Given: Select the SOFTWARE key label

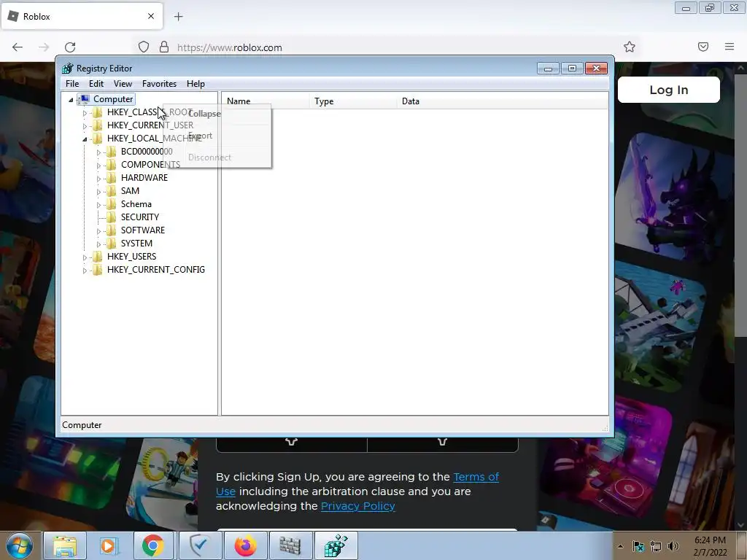Looking at the screenshot, I should coord(143,230).
